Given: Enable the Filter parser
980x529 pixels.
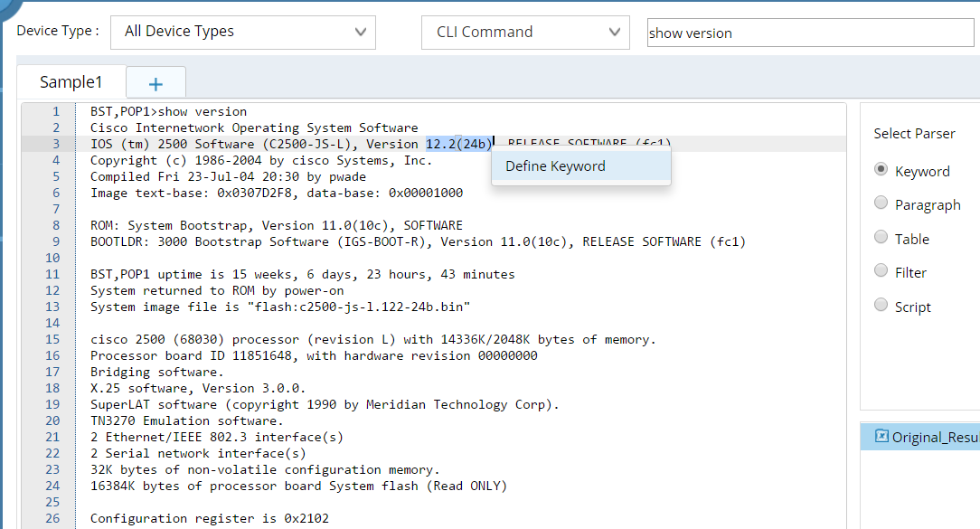Looking at the screenshot, I should 881,271.
